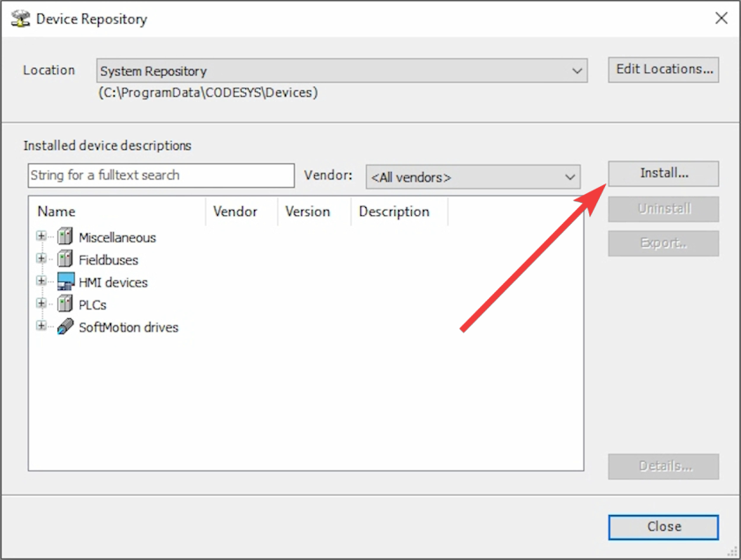Click the Close button
This screenshot has height=560, width=741.
coord(663,526)
